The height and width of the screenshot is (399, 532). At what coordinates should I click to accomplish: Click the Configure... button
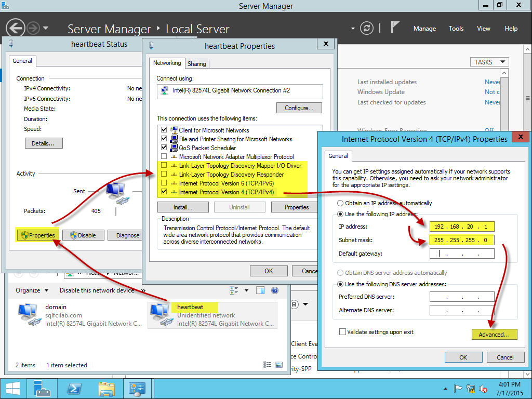pos(299,108)
